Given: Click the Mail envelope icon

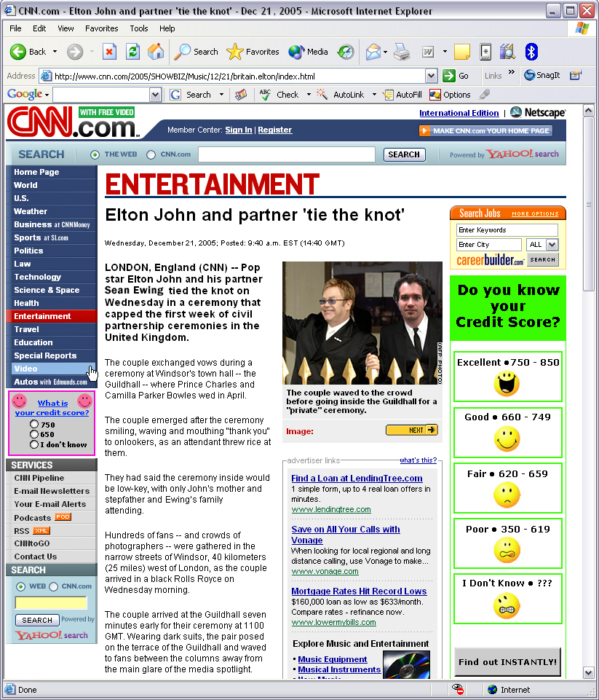Looking at the screenshot, I should tap(373, 52).
